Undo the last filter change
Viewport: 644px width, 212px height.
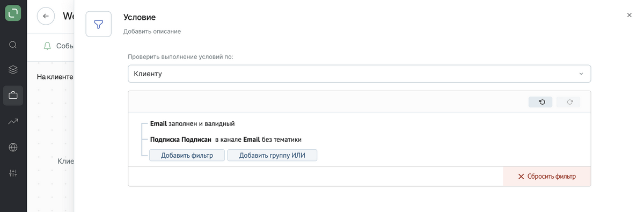[x=540, y=102]
